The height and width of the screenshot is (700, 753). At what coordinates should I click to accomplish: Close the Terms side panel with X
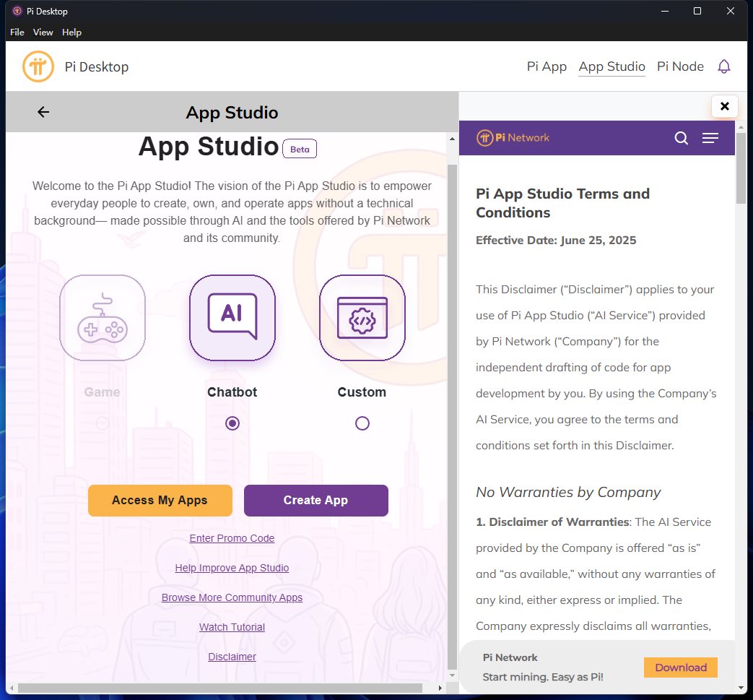(x=725, y=106)
